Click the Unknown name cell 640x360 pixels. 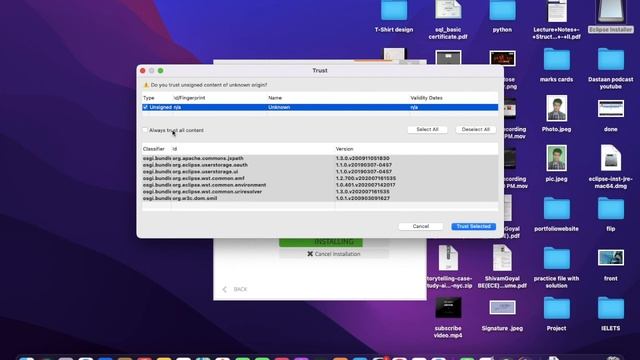pos(279,107)
